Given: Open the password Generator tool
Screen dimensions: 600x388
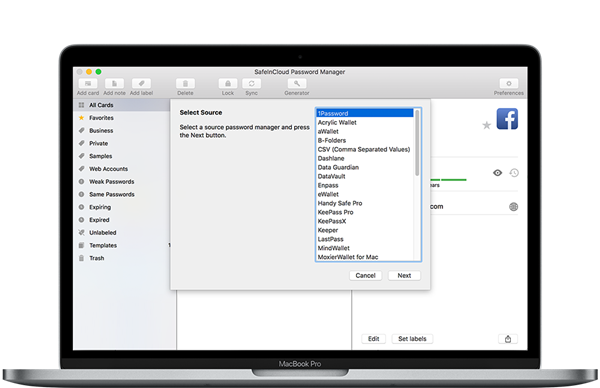Looking at the screenshot, I should click(x=297, y=83).
